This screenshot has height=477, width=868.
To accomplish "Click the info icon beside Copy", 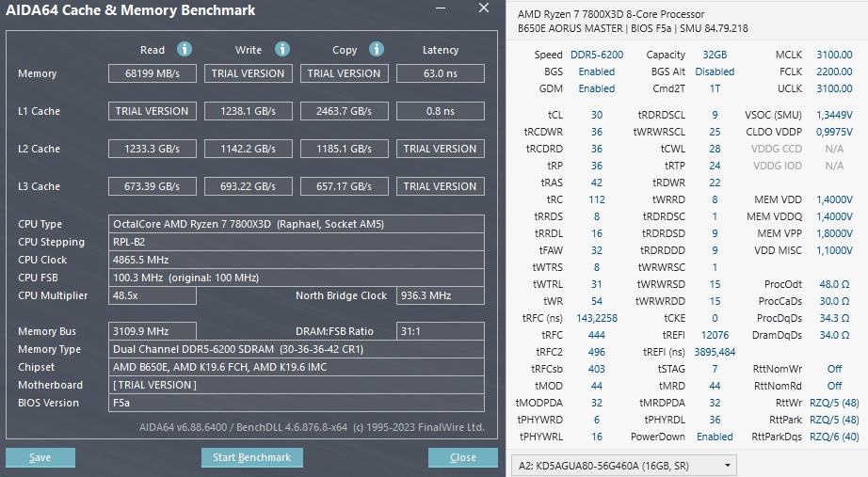I will pos(377,49).
